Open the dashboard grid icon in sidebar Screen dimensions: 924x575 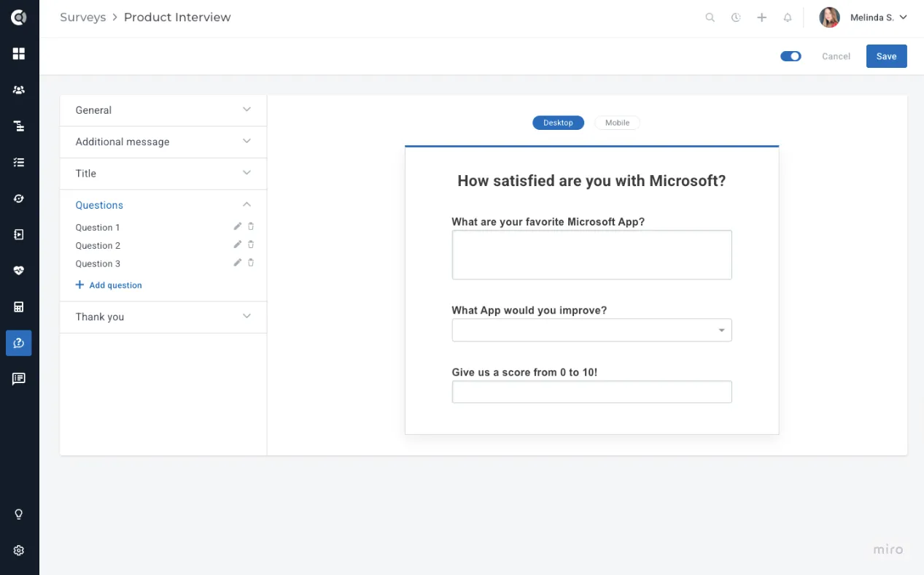click(19, 54)
